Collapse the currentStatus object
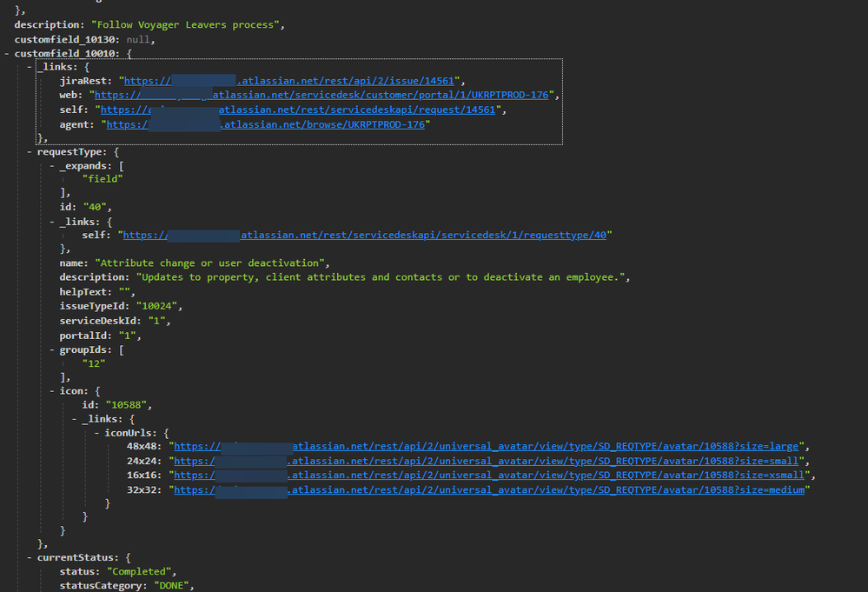868x592 pixels. pyautogui.click(x=29, y=558)
